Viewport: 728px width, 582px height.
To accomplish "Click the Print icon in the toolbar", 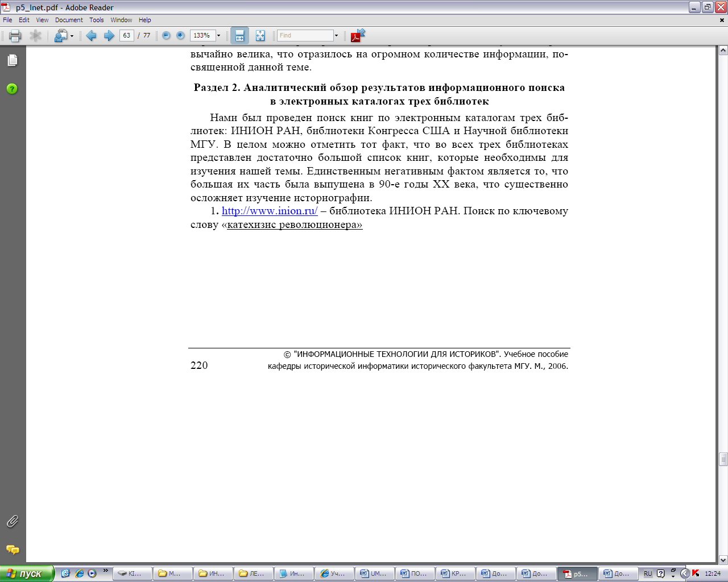I will click(15, 36).
